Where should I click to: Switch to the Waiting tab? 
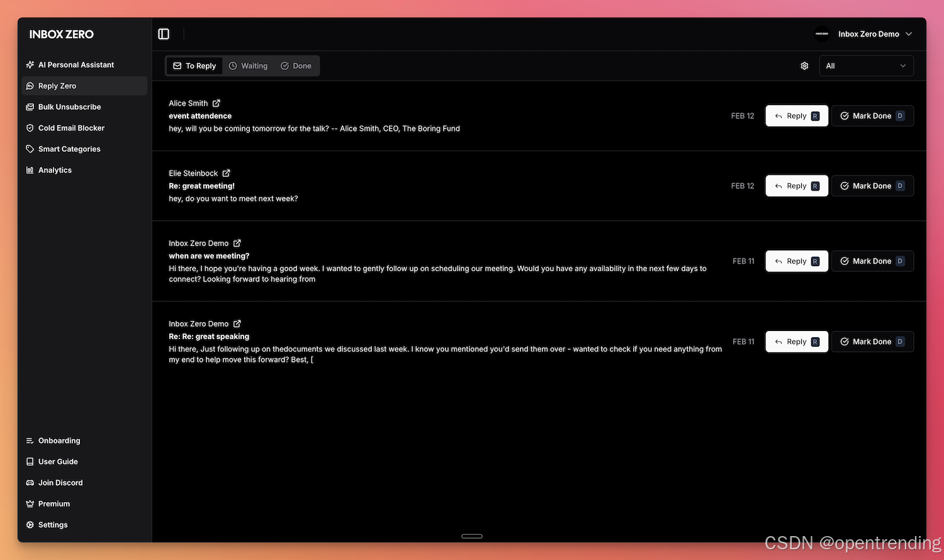click(x=248, y=66)
